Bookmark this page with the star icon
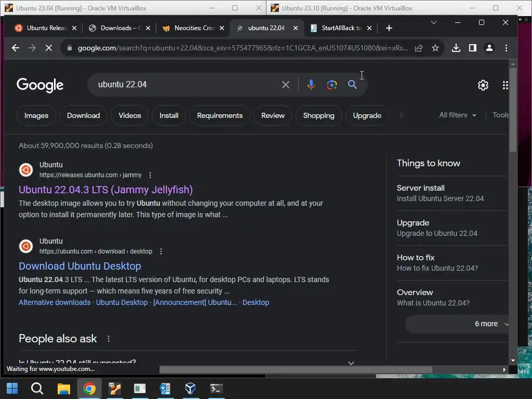 [435, 48]
